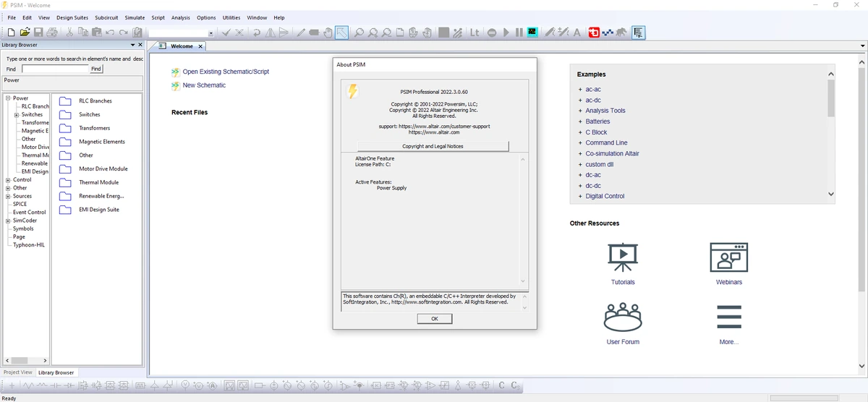Click the first magnifier zoom icon

tap(358, 33)
